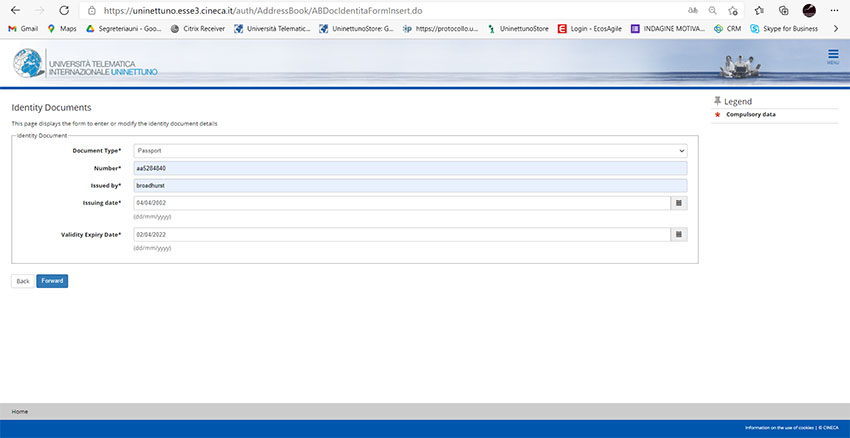Click the Forward button
This screenshot has height=438, width=850.
(x=52, y=281)
